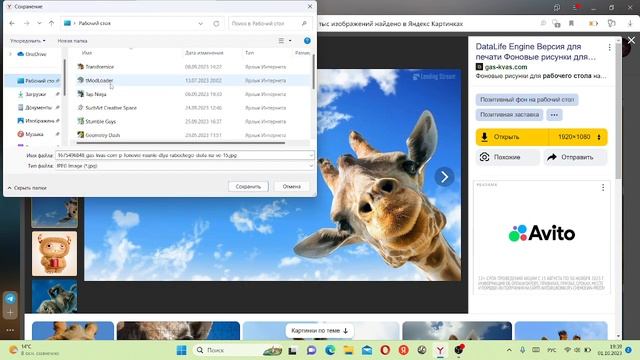The height and width of the screenshot is (360, 640).
Task: Open the Упорядочить menu
Action: (28, 41)
